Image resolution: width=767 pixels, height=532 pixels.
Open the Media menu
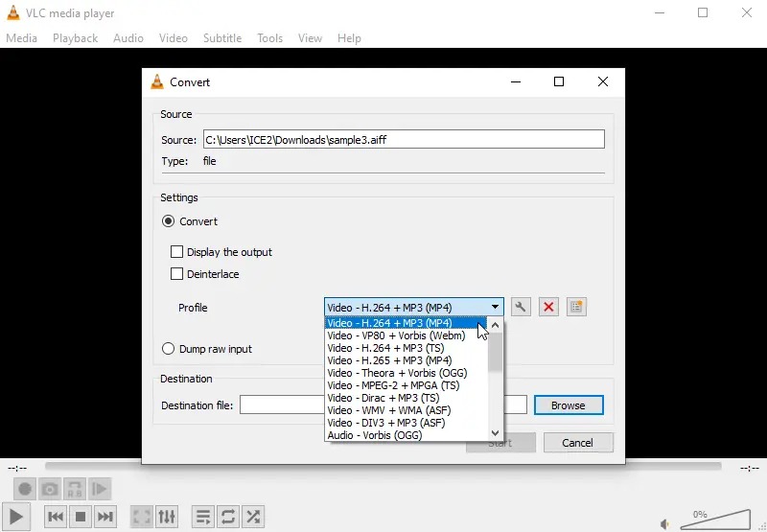tap(21, 38)
